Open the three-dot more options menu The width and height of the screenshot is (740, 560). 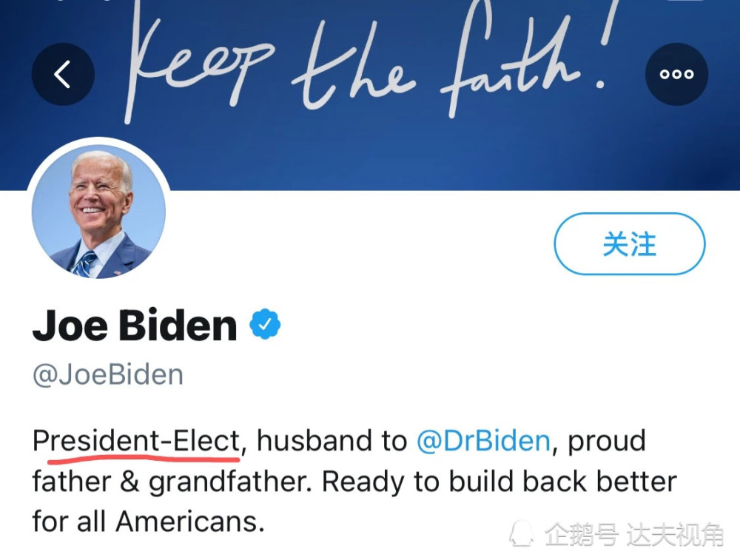pos(676,74)
